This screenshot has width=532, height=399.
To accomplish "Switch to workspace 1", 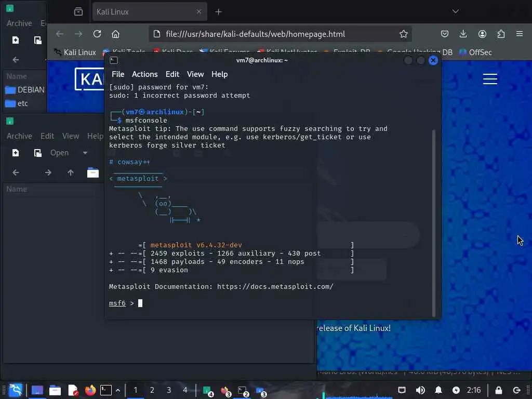I will tap(136, 390).
